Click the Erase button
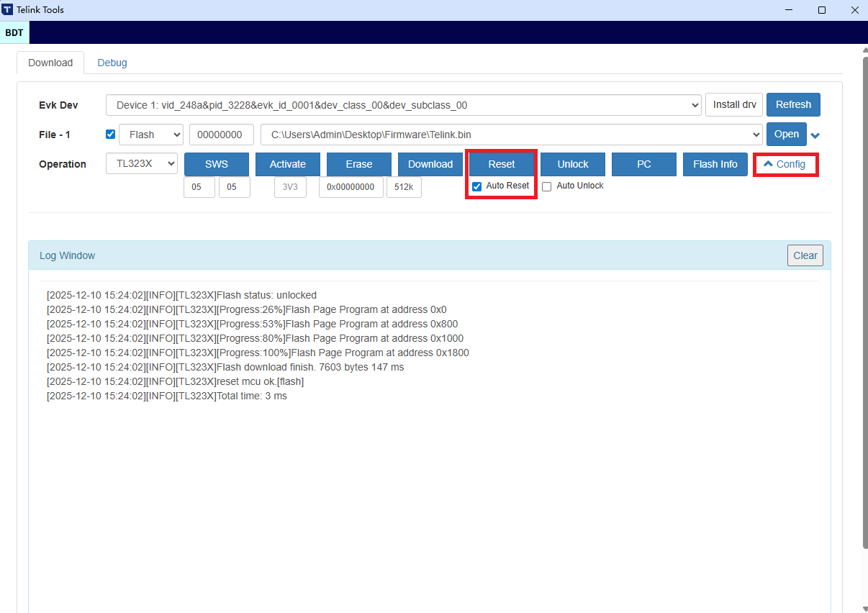868x613 pixels. tap(358, 164)
